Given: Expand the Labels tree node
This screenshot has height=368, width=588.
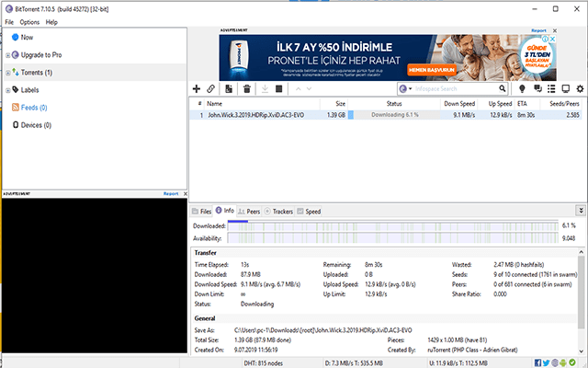Looking at the screenshot, I should tap(8, 90).
